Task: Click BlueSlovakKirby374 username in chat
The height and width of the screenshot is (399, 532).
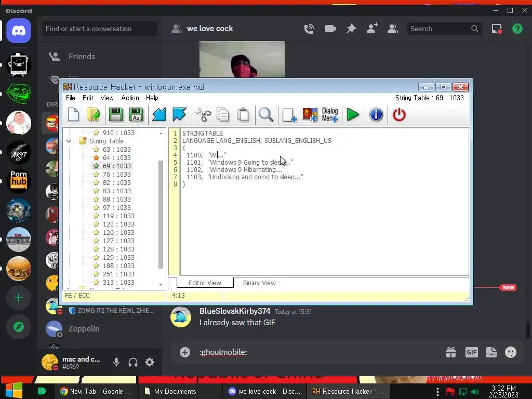Action: tap(235, 311)
